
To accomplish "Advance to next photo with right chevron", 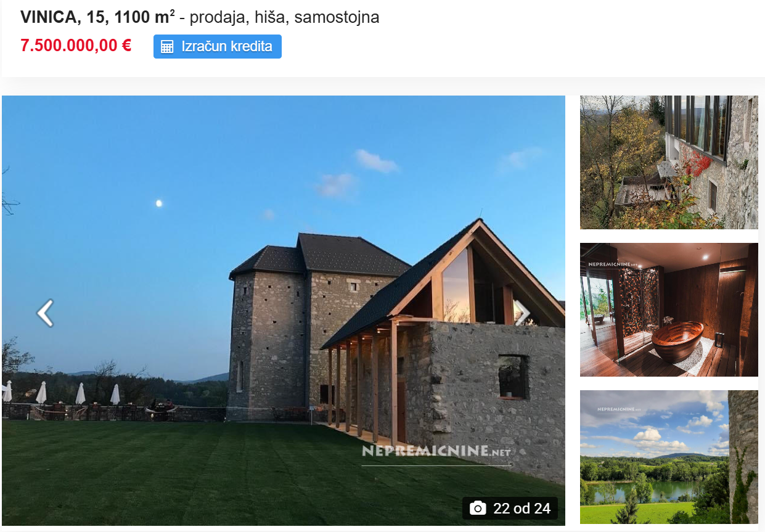I will [x=522, y=313].
